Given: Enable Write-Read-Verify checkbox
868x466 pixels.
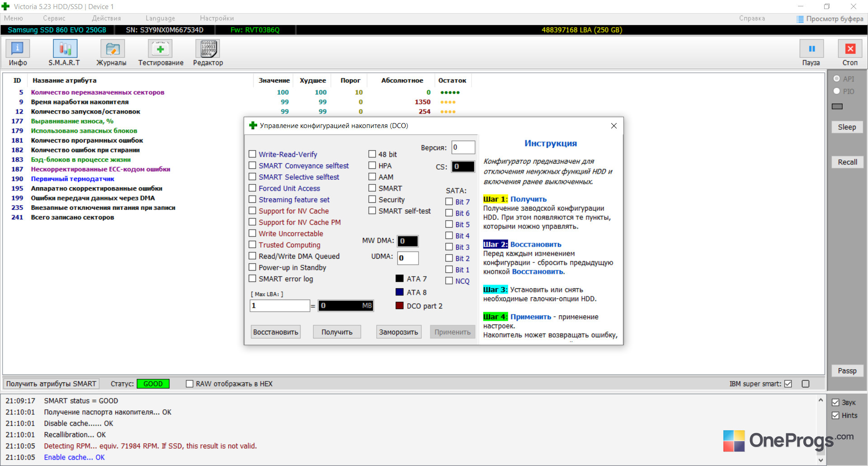Looking at the screenshot, I should [x=252, y=154].
